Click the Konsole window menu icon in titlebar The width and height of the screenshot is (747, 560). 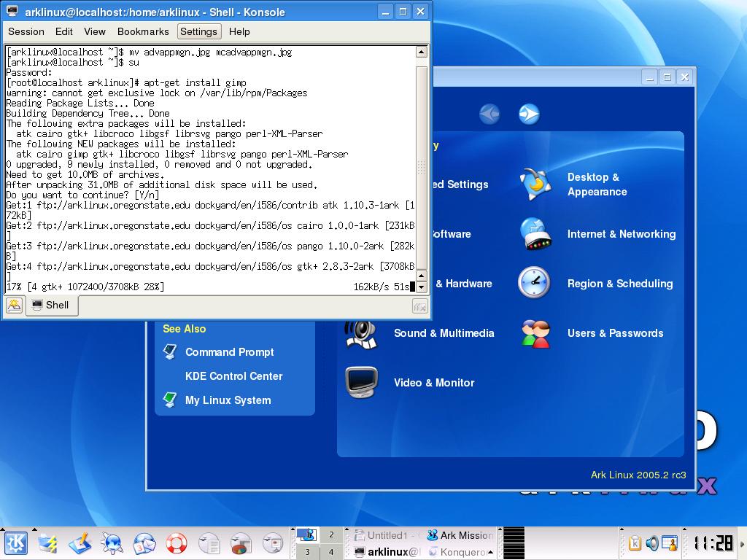pyautogui.click(x=12, y=11)
